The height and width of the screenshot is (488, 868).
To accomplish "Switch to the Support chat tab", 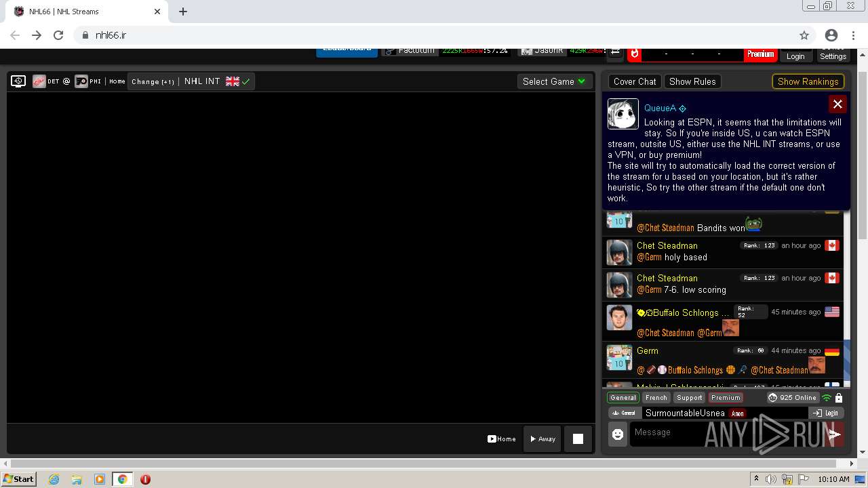I will 689,398.
